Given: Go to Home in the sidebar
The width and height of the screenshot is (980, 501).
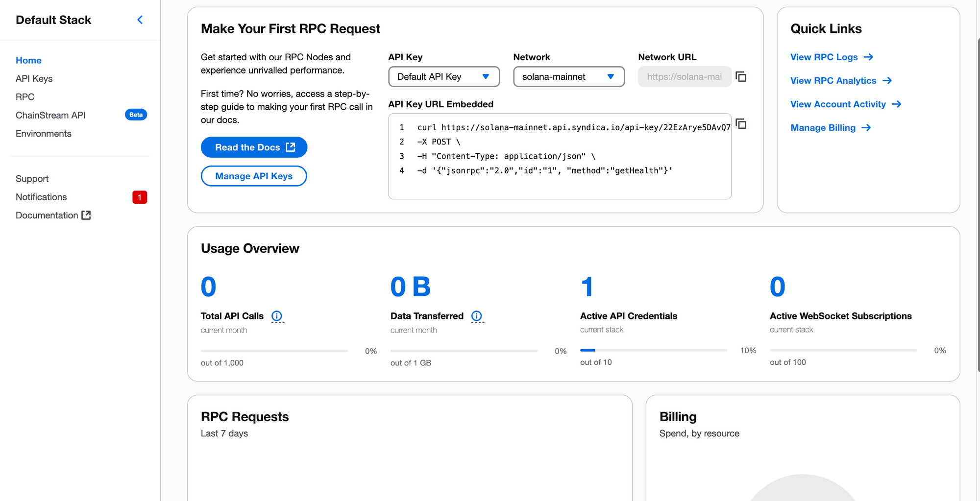Looking at the screenshot, I should 28,60.
